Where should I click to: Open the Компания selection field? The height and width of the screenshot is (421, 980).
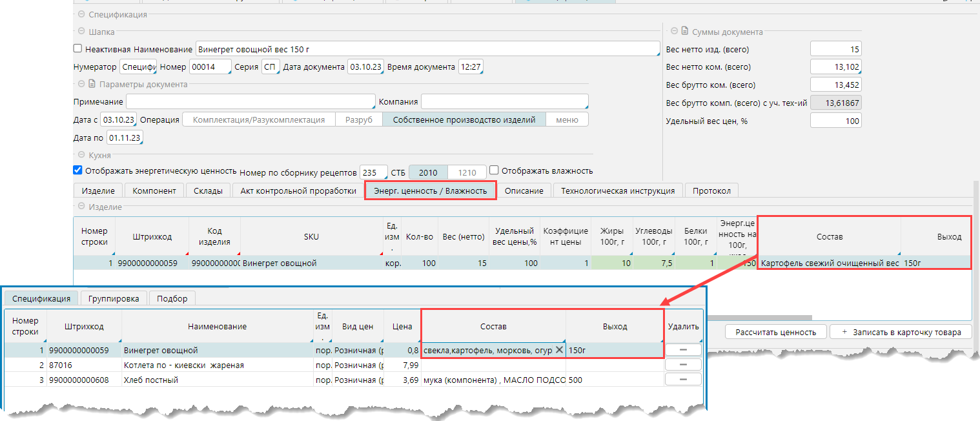pyautogui.click(x=504, y=102)
